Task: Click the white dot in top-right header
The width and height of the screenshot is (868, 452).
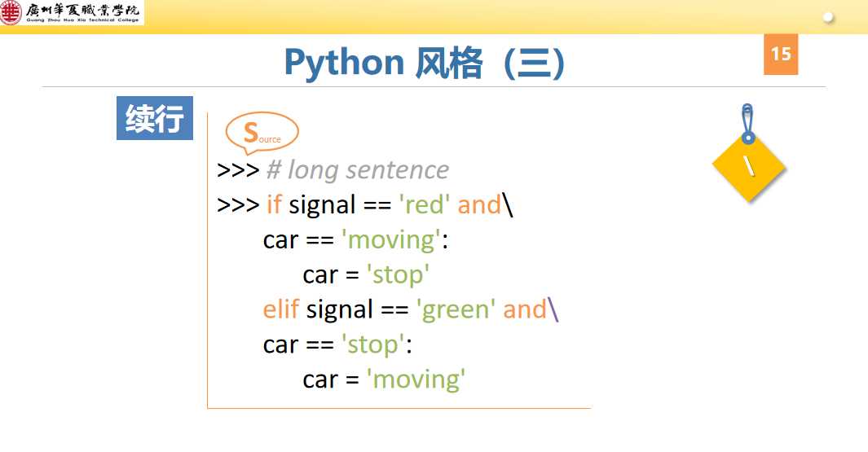Action: point(829,16)
